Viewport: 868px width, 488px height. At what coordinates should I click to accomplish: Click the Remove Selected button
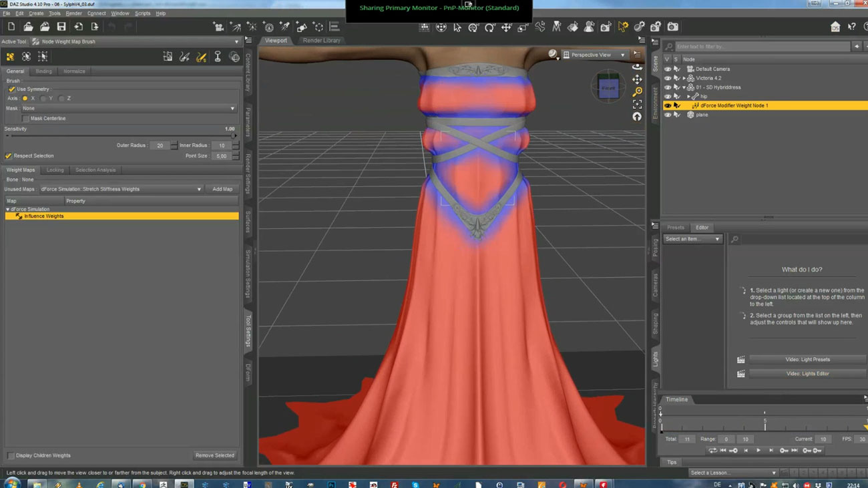(x=215, y=455)
